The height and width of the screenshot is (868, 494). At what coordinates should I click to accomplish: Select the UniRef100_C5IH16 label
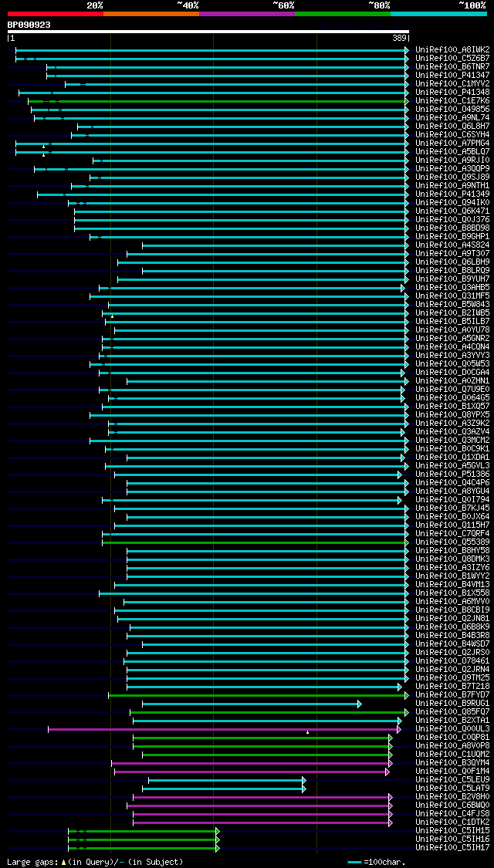coord(452,840)
